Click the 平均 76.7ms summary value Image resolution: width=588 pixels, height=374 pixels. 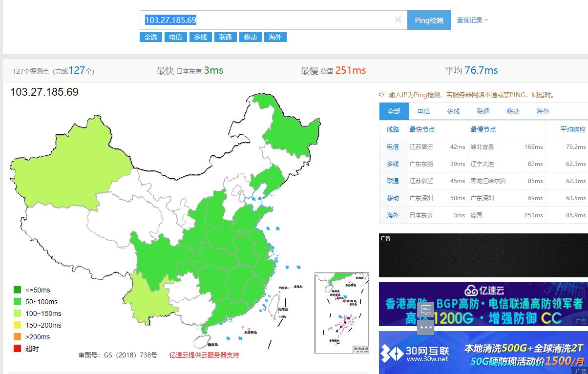coord(471,70)
